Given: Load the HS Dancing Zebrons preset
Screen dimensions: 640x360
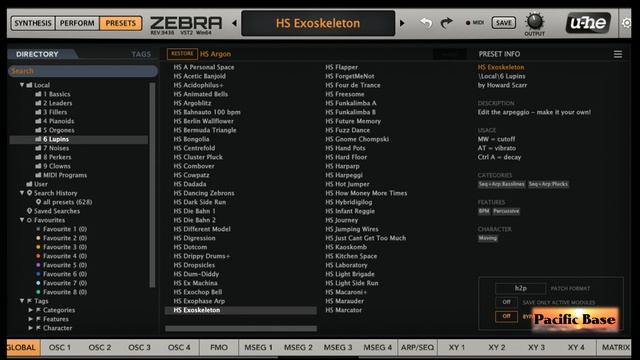Looking at the screenshot, I should (204, 193).
